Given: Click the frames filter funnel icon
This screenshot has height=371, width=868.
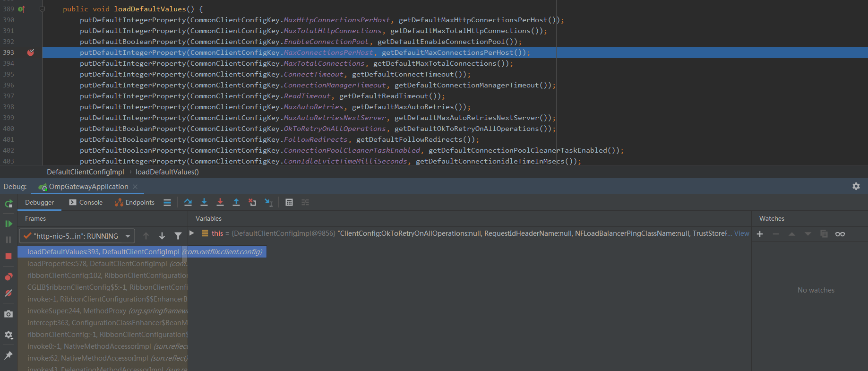Looking at the screenshot, I should [178, 236].
